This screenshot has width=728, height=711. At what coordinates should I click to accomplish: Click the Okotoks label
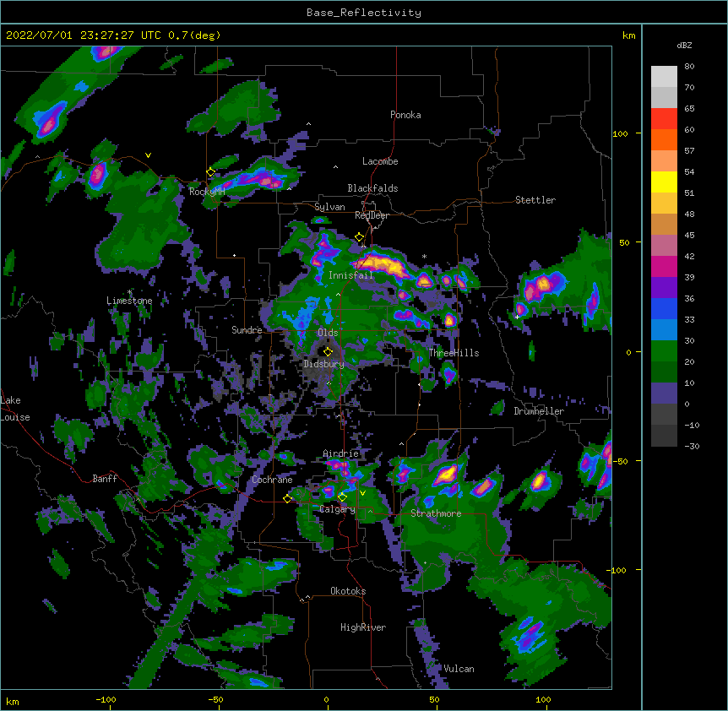[348, 591]
